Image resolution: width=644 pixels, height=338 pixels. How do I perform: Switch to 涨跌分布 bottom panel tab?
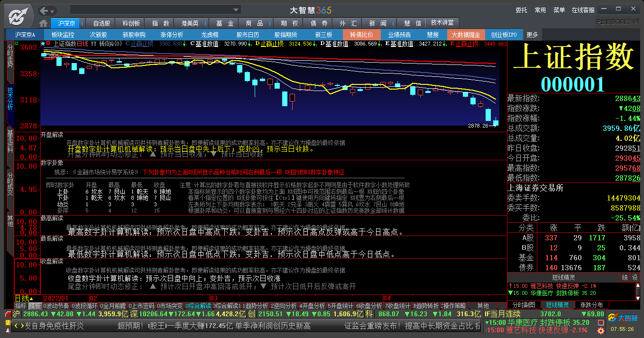(x=591, y=305)
